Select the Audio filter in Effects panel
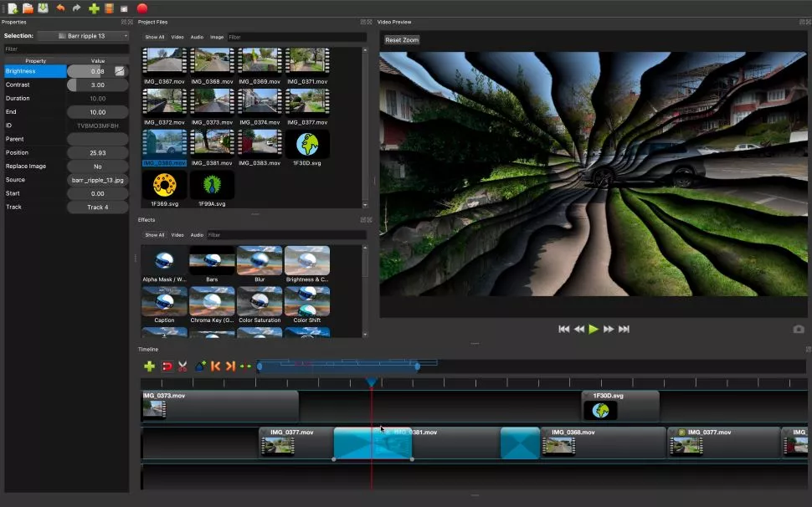The height and width of the screenshot is (507, 812). pyautogui.click(x=197, y=235)
